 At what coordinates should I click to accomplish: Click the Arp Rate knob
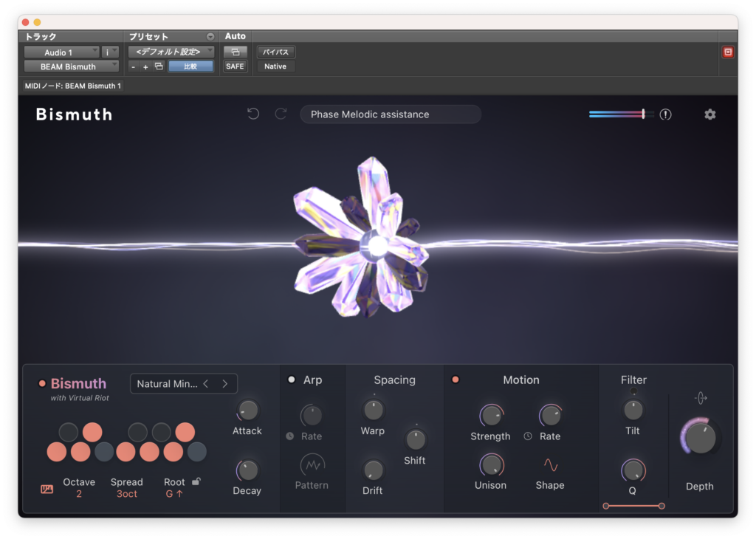click(x=312, y=416)
